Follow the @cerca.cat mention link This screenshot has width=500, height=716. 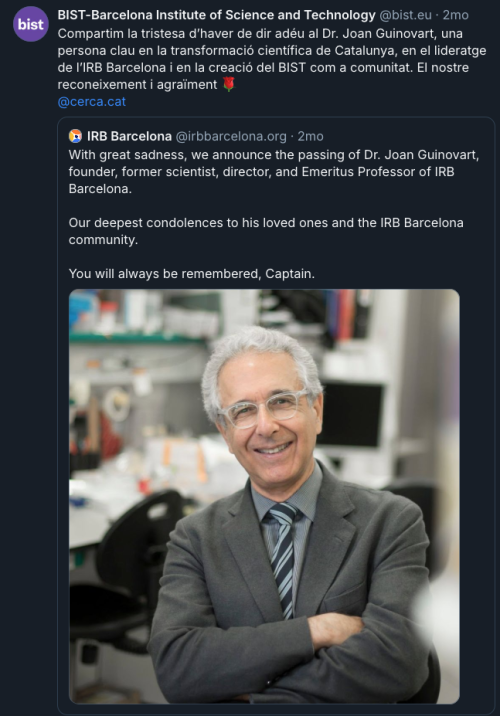91,101
